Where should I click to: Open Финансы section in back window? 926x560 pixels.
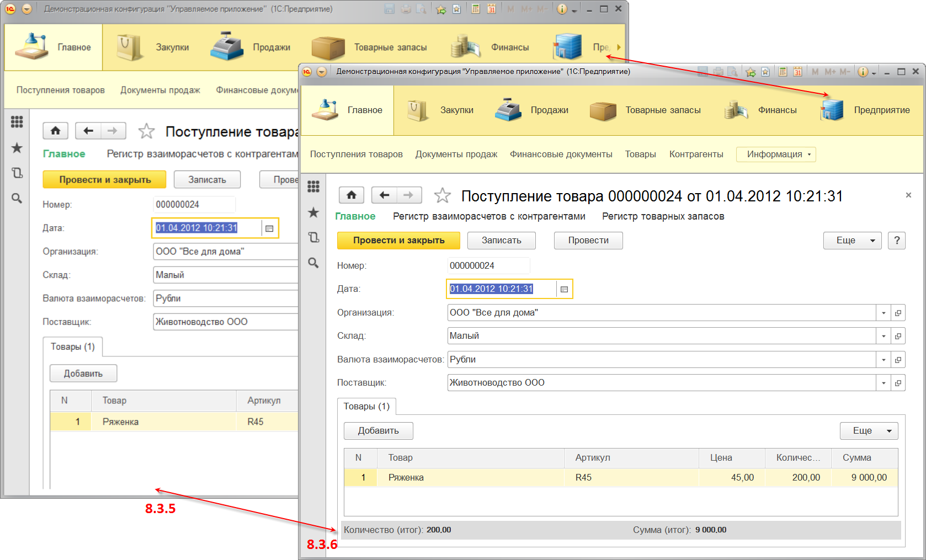(489, 47)
